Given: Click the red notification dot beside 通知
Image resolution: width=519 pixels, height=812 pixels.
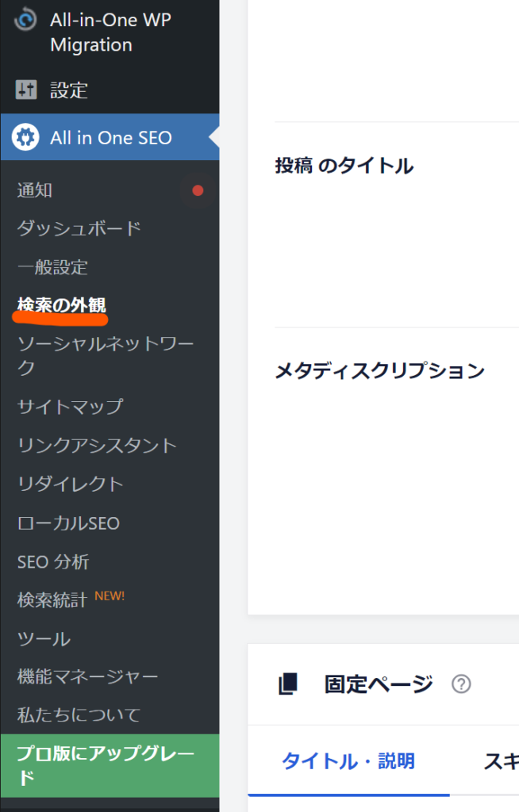Looking at the screenshot, I should 198,190.
